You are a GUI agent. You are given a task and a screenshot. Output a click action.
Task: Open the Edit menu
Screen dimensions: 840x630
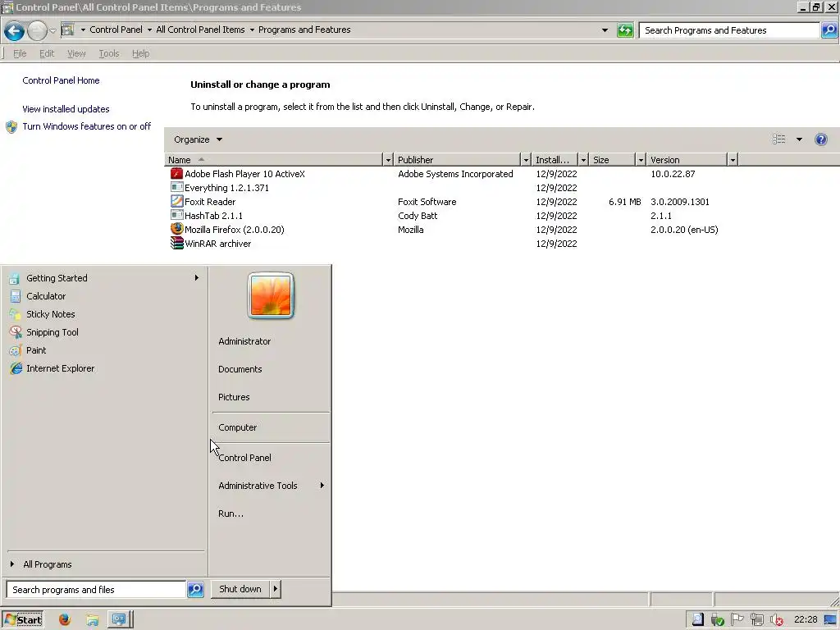pyautogui.click(x=47, y=53)
